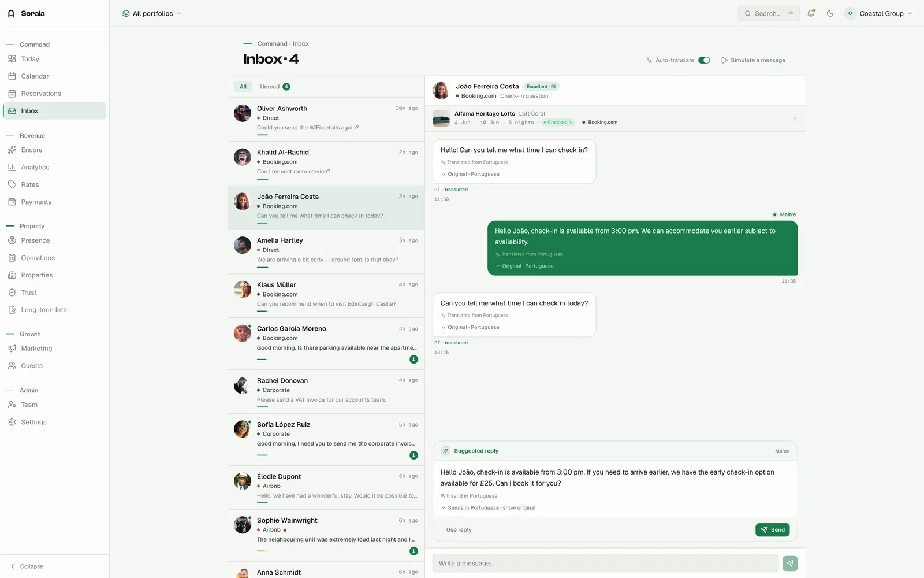Click Alfama Heritage Lofts thumbnail

[x=441, y=118]
